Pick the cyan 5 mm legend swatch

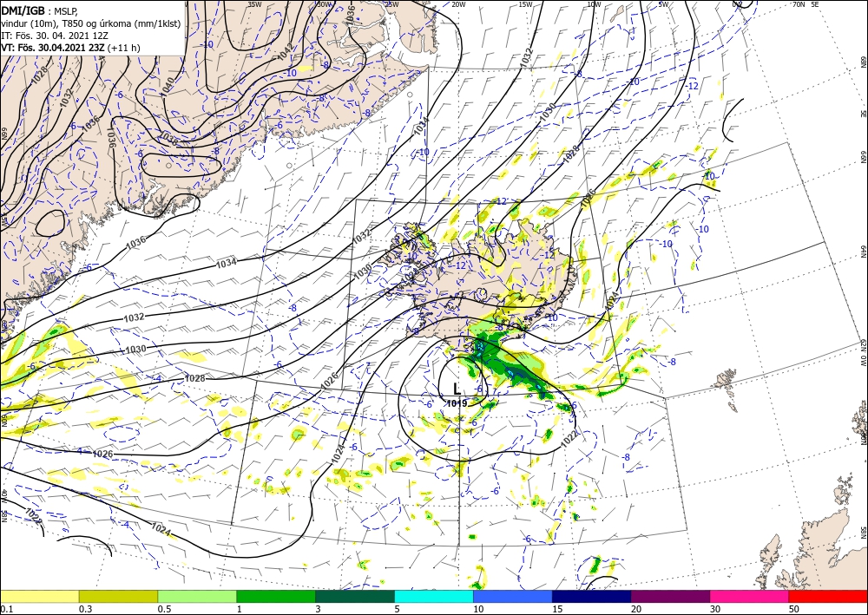click(x=434, y=596)
